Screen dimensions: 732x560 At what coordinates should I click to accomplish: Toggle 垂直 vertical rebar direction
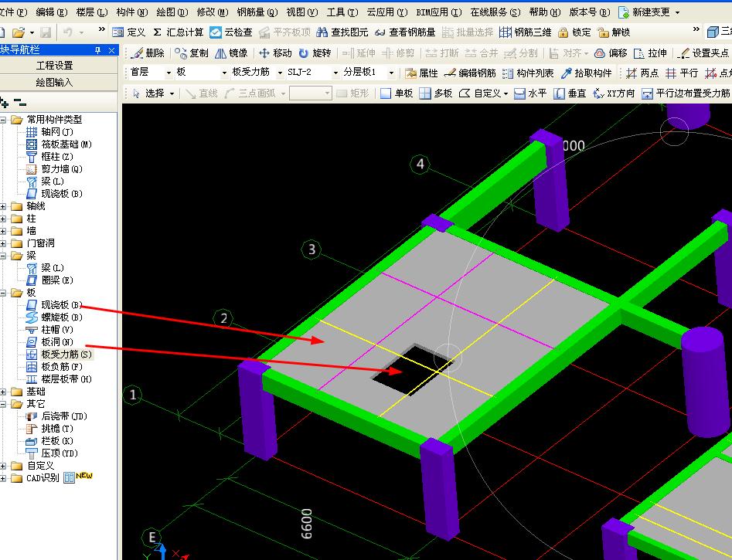click(570, 93)
